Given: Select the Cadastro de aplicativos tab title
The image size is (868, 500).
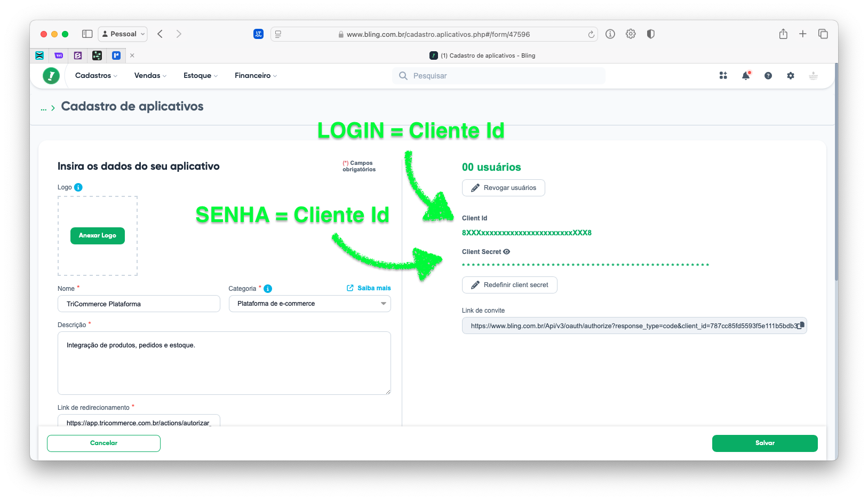Looking at the screenshot, I should click(482, 55).
